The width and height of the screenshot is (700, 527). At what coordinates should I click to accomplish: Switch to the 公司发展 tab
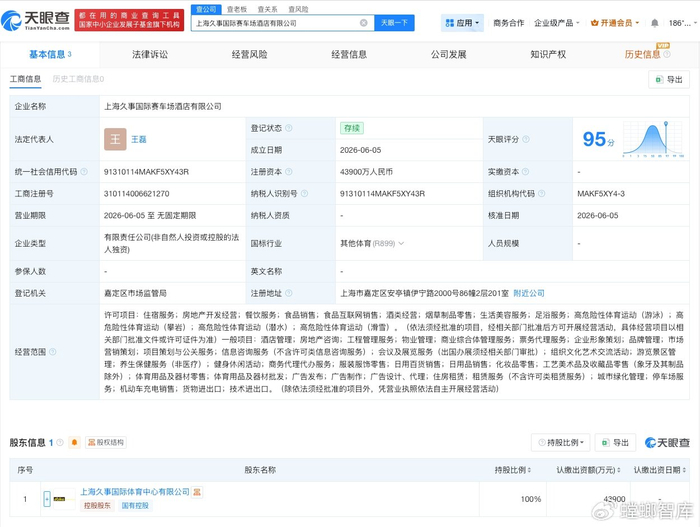[449, 54]
